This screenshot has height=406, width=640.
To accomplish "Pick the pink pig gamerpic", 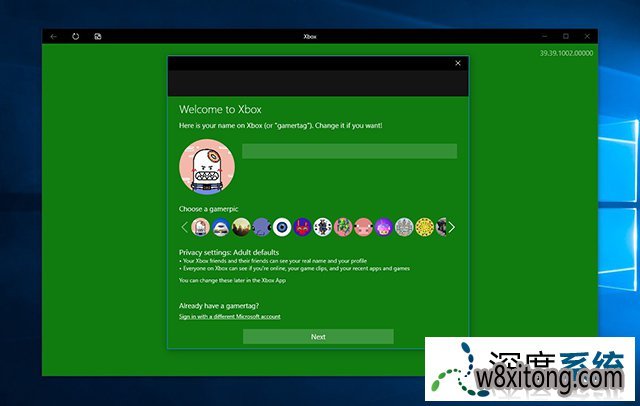I will pyautogui.click(x=364, y=227).
